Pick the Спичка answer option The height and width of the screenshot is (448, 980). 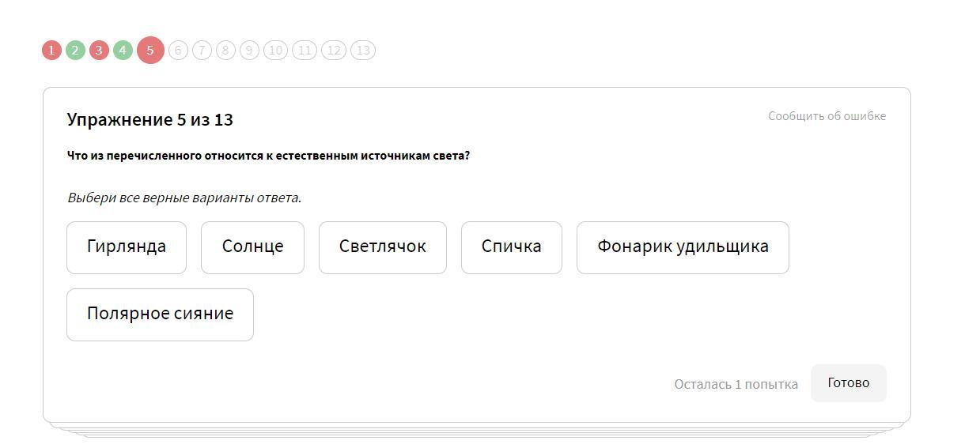click(512, 247)
